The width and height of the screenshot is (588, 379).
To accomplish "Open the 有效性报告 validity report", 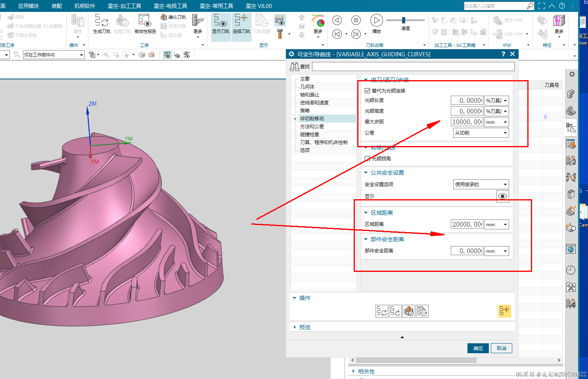I will click(145, 24).
